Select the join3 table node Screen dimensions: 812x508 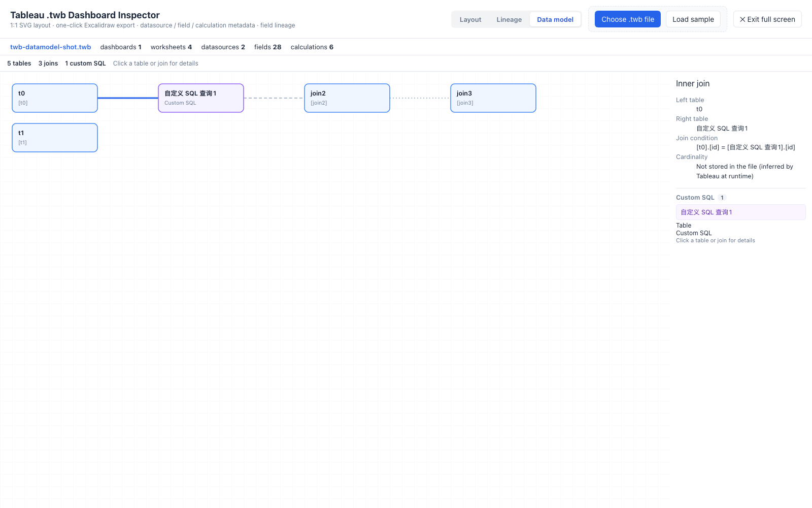pos(493,98)
